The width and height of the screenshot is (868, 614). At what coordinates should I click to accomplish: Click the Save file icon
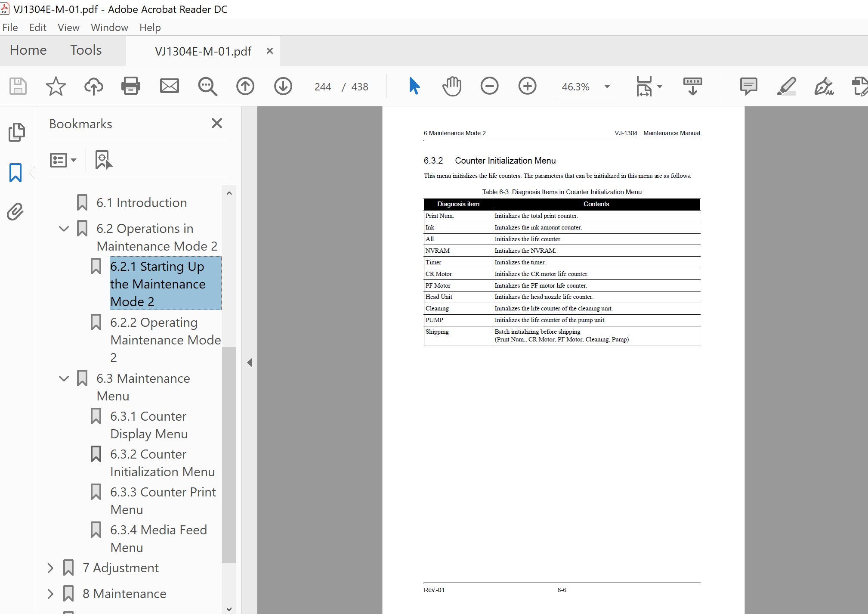(x=18, y=86)
